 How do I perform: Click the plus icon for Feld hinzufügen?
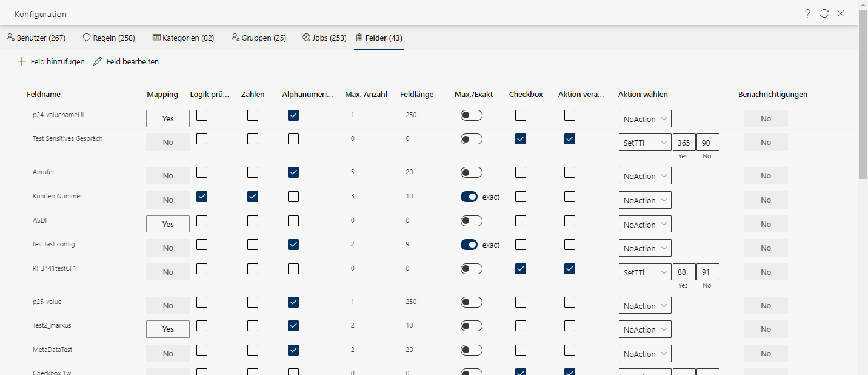click(x=22, y=61)
